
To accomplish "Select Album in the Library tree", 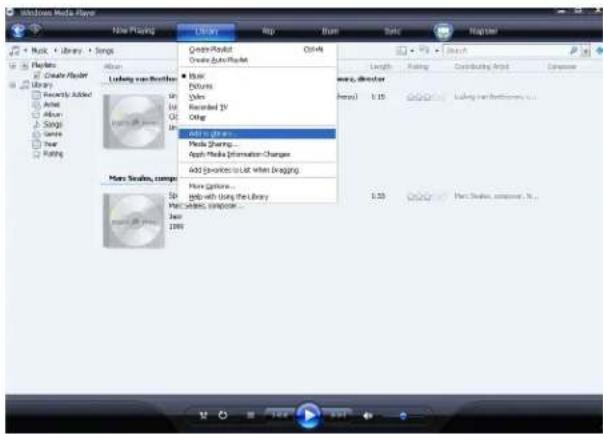I will pos(52,115).
